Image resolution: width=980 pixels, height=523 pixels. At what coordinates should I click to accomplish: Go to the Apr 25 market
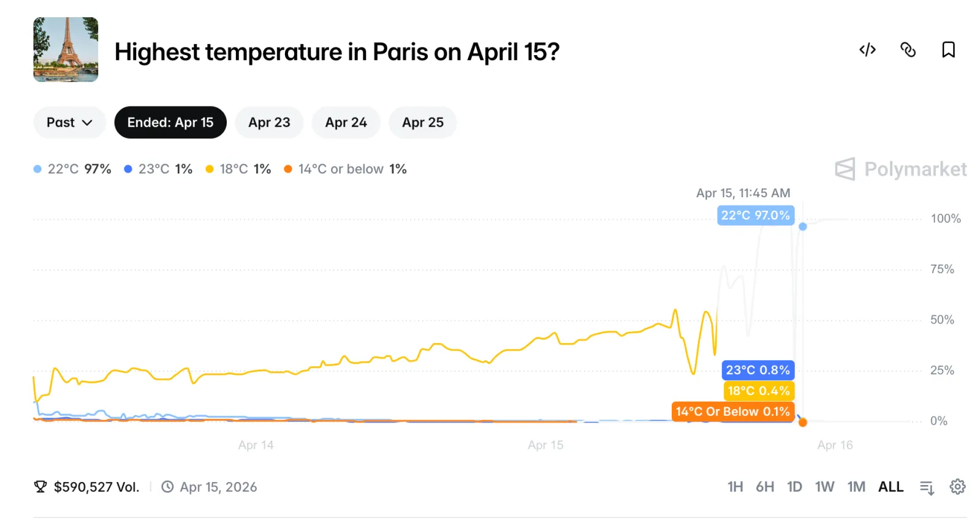[x=422, y=122]
